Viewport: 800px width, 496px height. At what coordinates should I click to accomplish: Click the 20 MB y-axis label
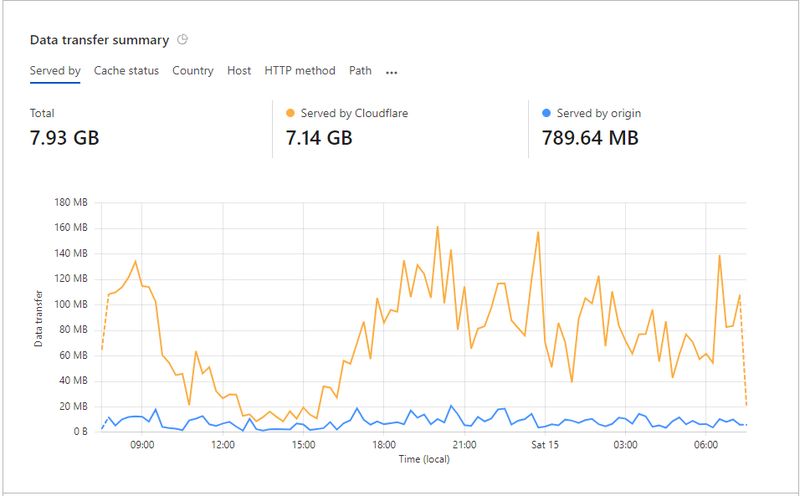coord(73,406)
